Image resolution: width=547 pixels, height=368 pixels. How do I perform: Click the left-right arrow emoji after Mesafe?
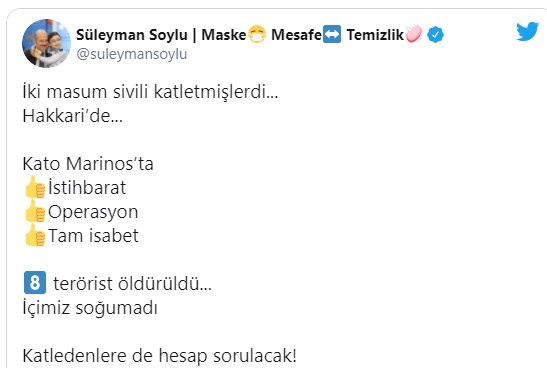coord(332,34)
